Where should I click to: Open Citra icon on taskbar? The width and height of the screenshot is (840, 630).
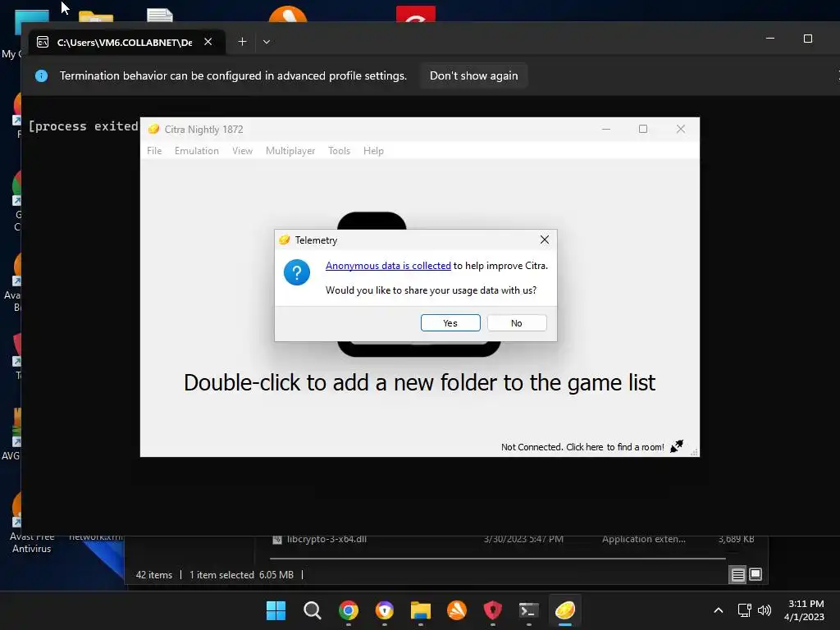[565, 610]
